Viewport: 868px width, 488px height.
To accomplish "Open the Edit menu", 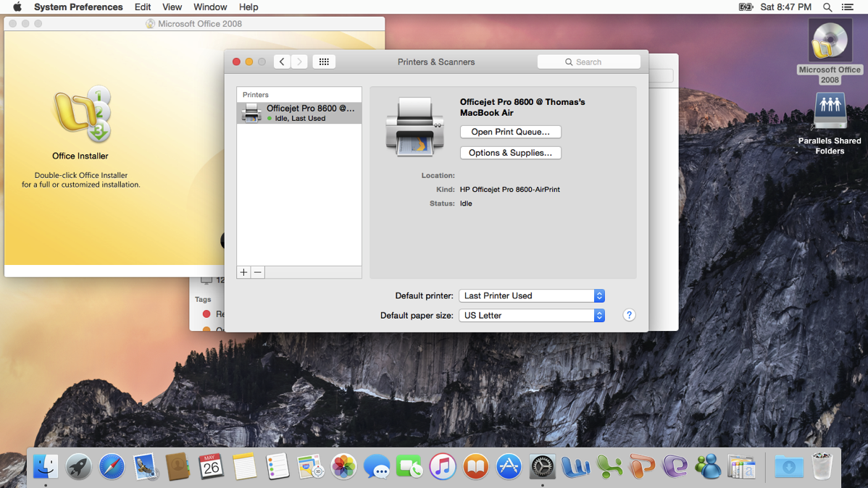I will coord(142,7).
